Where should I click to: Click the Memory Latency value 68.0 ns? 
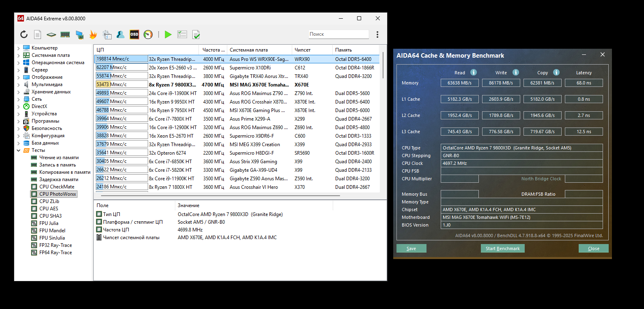[x=584, y=83]
